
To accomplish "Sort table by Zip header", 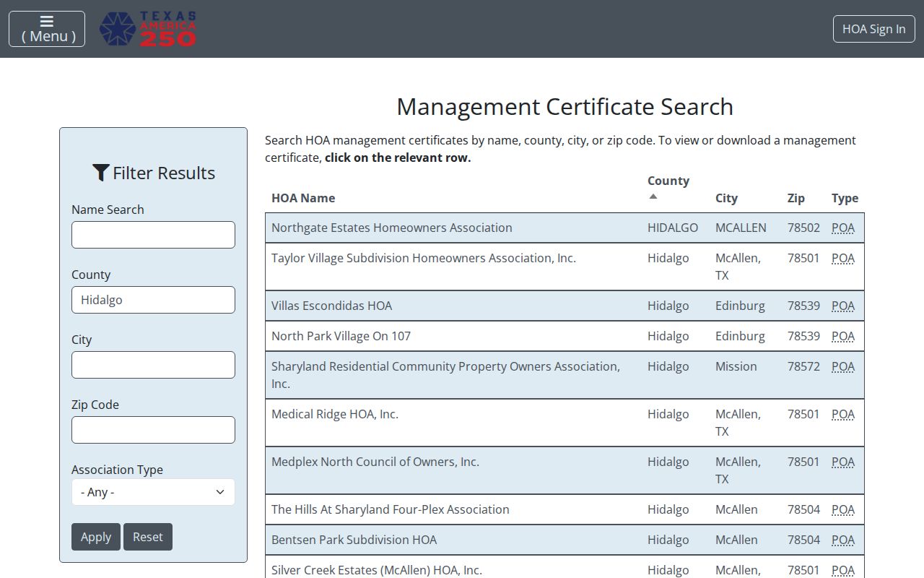I will [796, 198].
